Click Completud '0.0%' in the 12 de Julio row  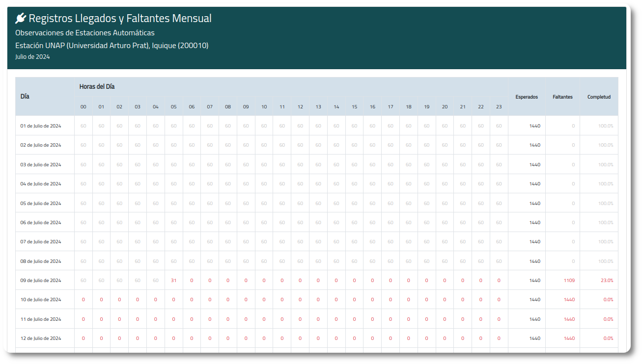(608, 338)
